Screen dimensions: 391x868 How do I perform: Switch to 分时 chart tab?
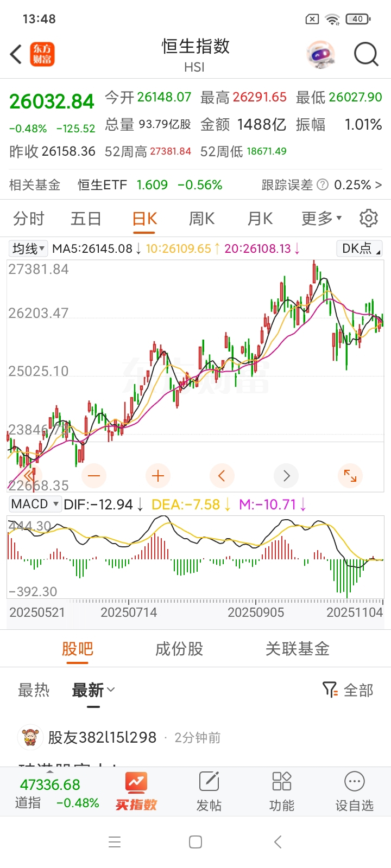click(29, 219)
